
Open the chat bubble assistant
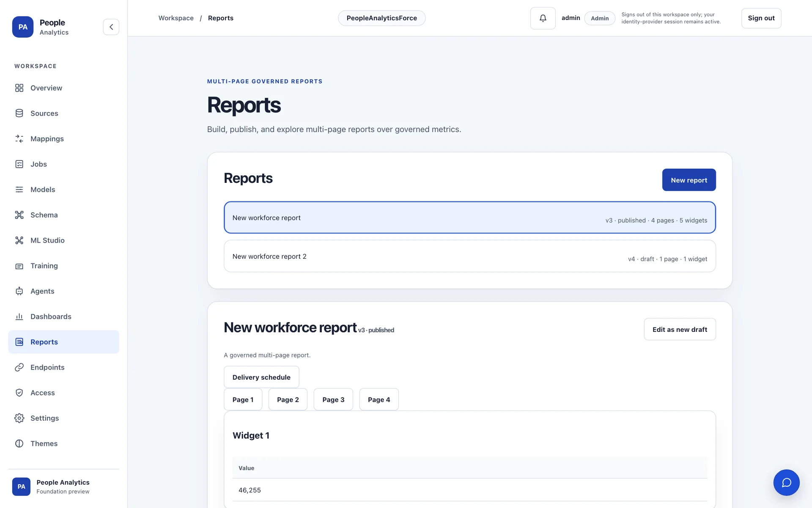pos(786,482)
